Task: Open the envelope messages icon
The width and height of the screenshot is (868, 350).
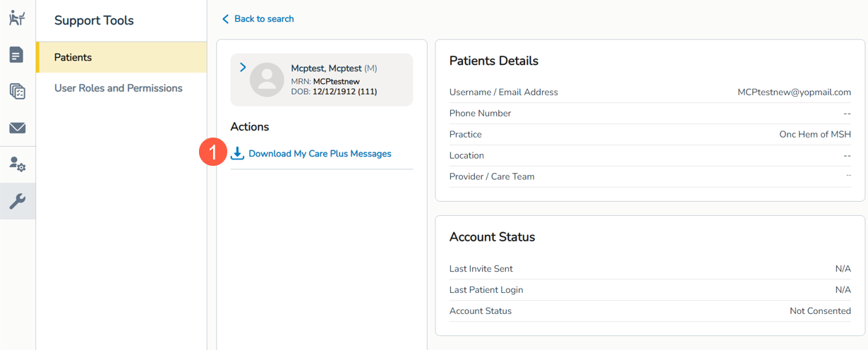Action: (17, 128)
